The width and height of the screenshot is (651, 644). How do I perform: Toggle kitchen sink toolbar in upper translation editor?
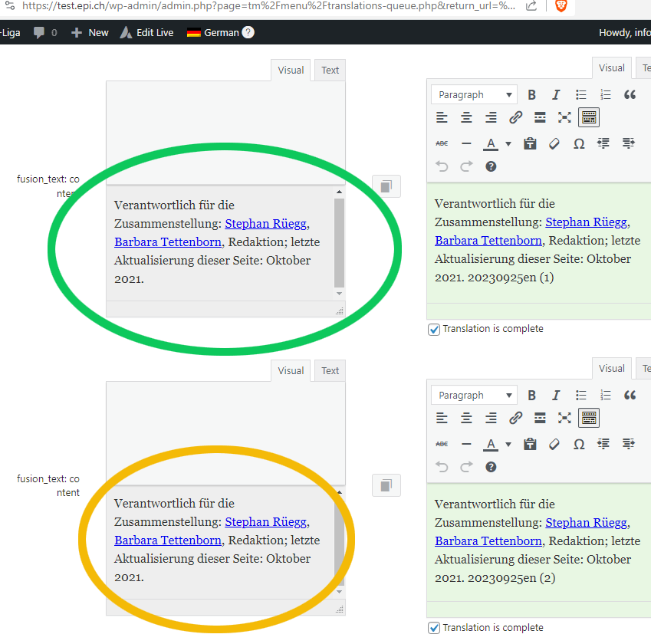coord(589,117)
